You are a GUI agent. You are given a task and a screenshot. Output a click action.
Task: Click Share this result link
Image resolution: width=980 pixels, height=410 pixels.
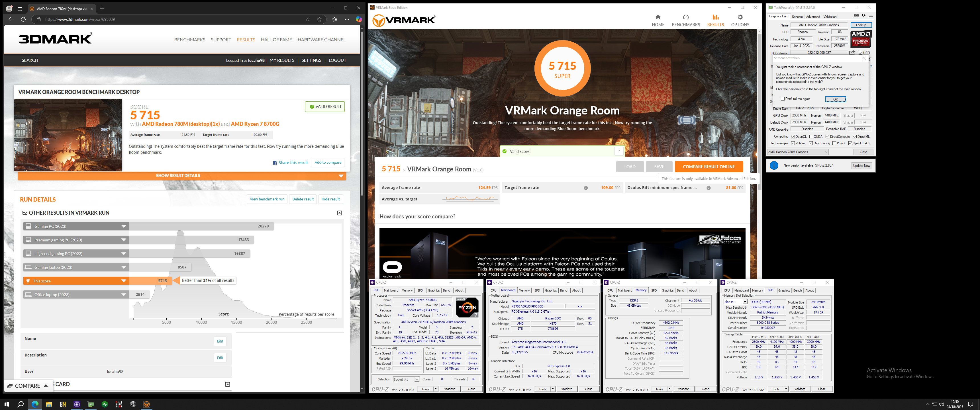click(x=290, y=163)
